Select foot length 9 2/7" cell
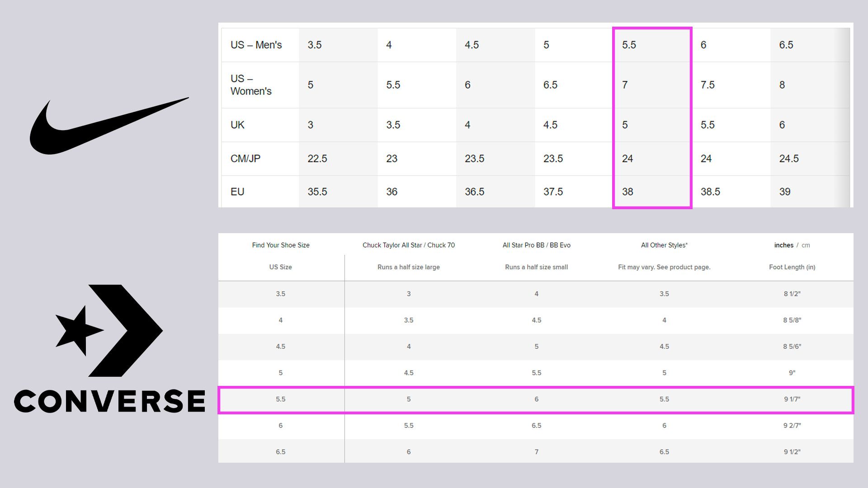 (x=792, y=426)
